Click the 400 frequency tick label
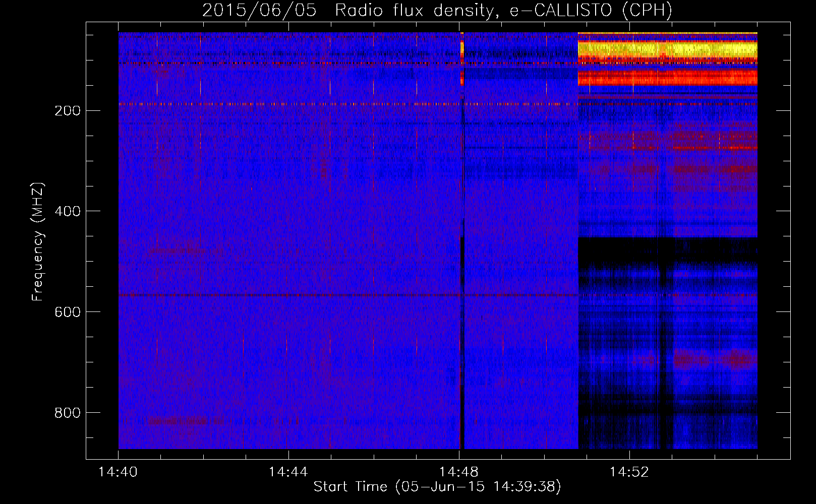This screenshot has width=816, height=504. click(x=67, y=211)
